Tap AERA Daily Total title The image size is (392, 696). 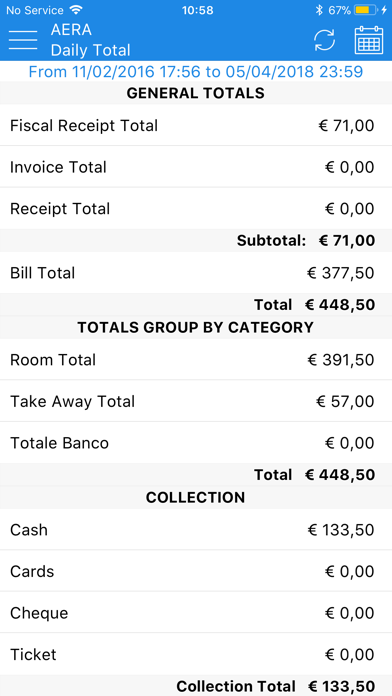point(91,40)
